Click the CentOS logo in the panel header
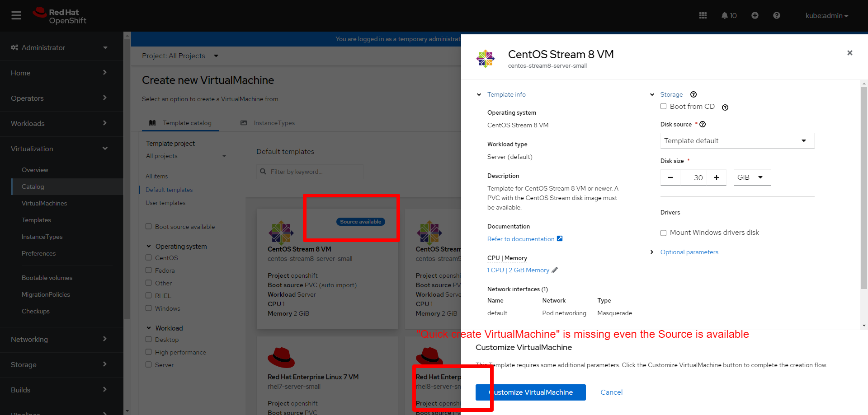 pyautogui.click(x=486, y=59)
